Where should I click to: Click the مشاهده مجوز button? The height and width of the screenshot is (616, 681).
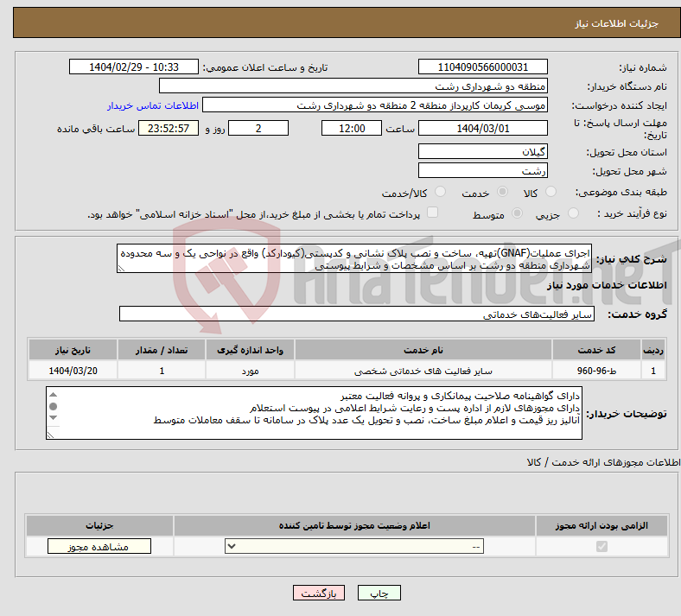click(x=99, y=546)
